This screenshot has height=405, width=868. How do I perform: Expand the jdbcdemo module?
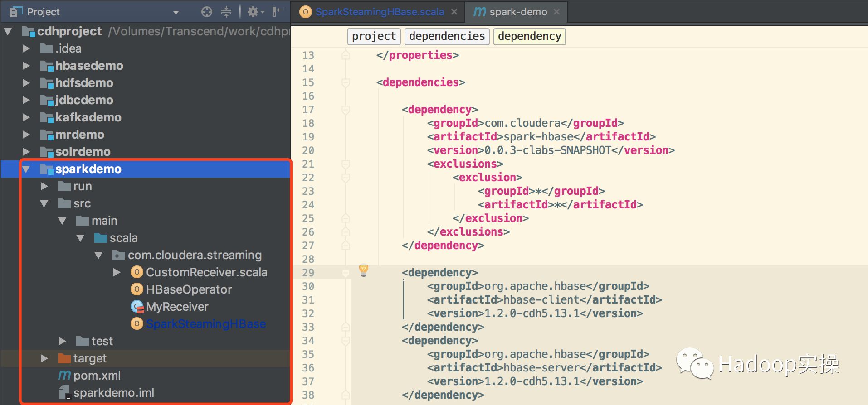(26, 100)
